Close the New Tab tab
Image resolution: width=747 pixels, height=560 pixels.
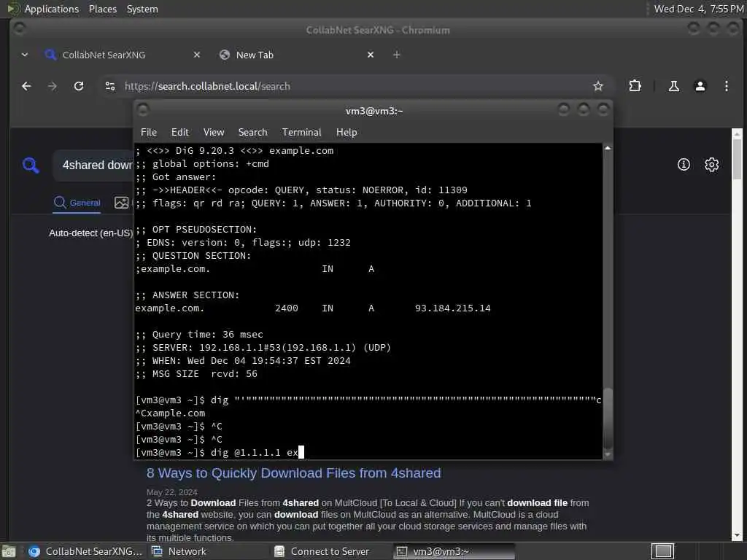point(370,55)
